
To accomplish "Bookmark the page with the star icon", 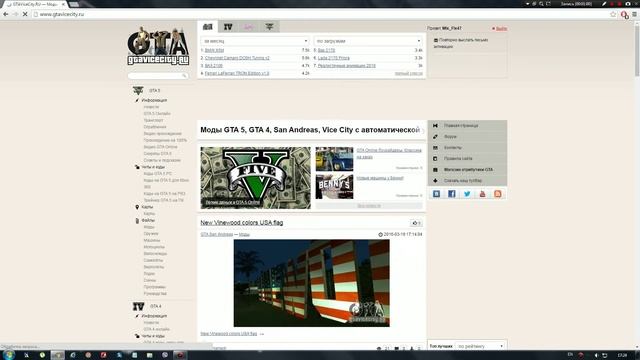I will [613, 14].
